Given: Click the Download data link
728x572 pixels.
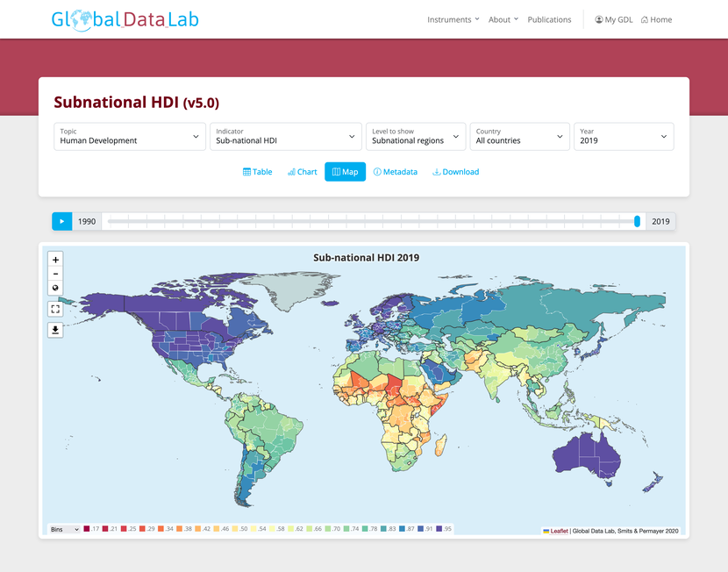Looking at the screenshot, I should (x=455, y=172).
